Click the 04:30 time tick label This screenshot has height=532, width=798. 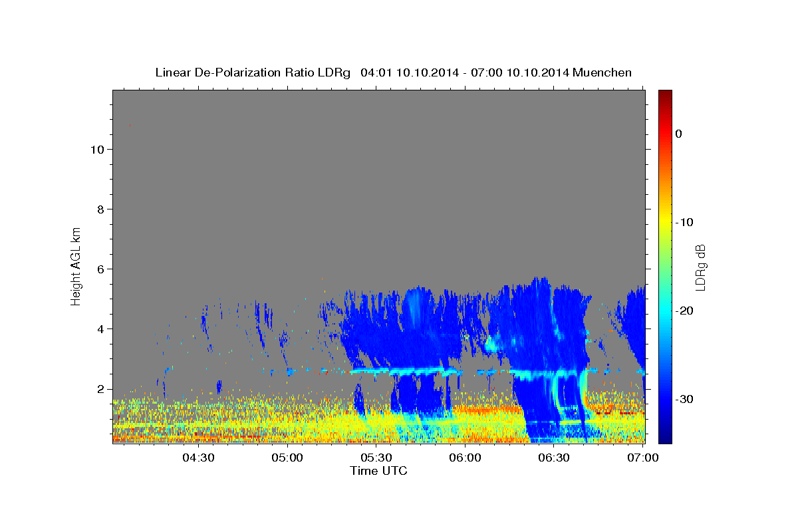[198, 458]
